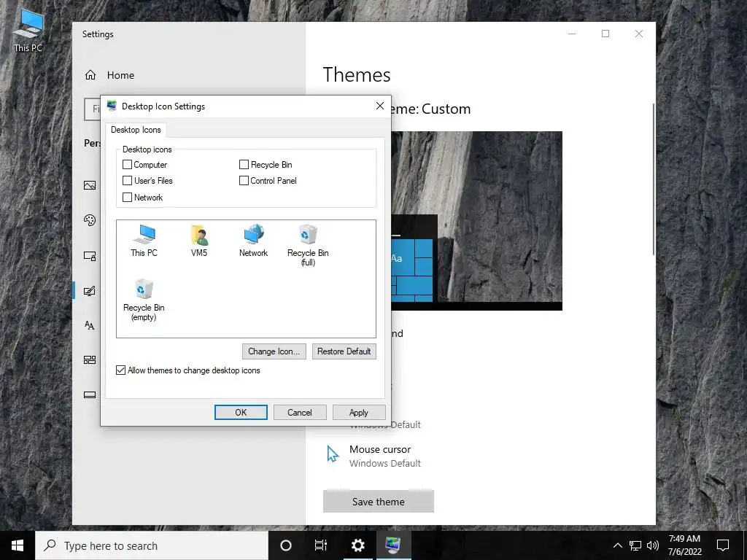Image resolution: width=747 pixels, height=560 pixels.
Task: Click the Restore Default button
Action: click(x=344, y=351)
